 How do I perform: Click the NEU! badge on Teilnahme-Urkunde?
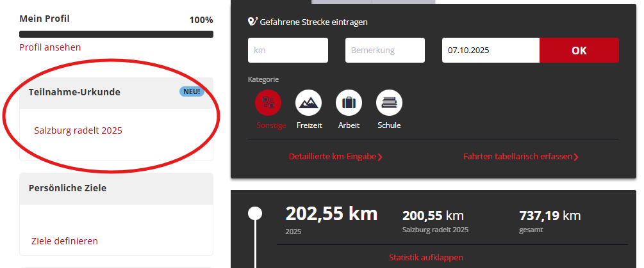192,91
